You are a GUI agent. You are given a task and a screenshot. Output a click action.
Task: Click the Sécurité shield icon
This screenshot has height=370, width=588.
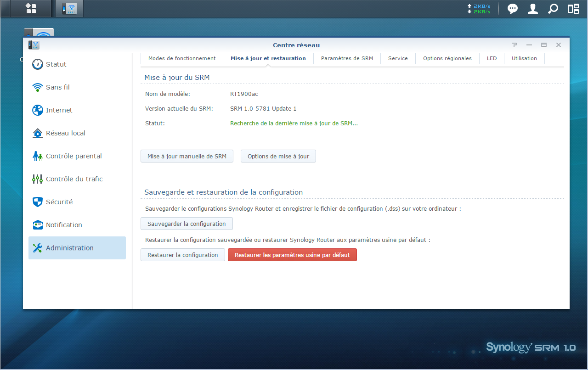pos(38,202)
